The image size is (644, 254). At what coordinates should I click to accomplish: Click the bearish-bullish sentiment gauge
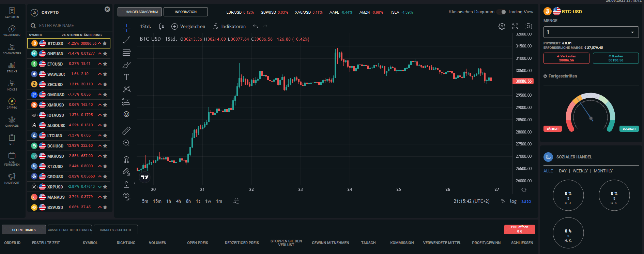(591, 112)
